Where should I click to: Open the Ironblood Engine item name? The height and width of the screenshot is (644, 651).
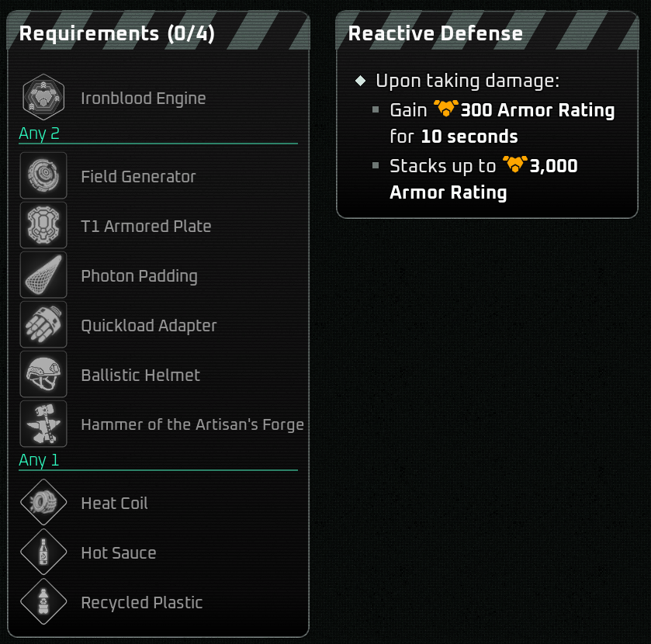click(144, 99)
